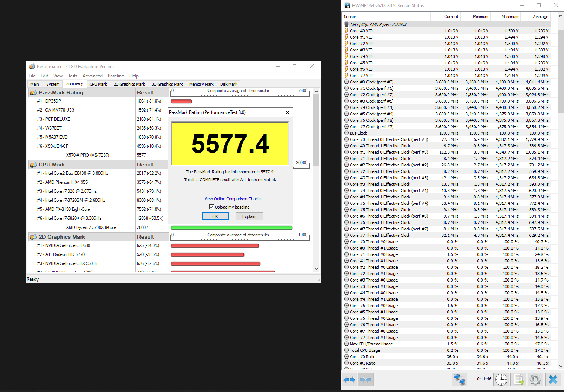Click the green AMD Ryzen 7 3700X result bar
This screenshot has width=564, height=392.
click(x=231, y=227)
